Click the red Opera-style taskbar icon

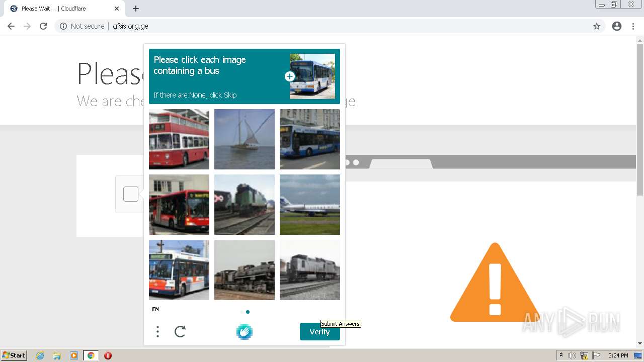point(108,355)
